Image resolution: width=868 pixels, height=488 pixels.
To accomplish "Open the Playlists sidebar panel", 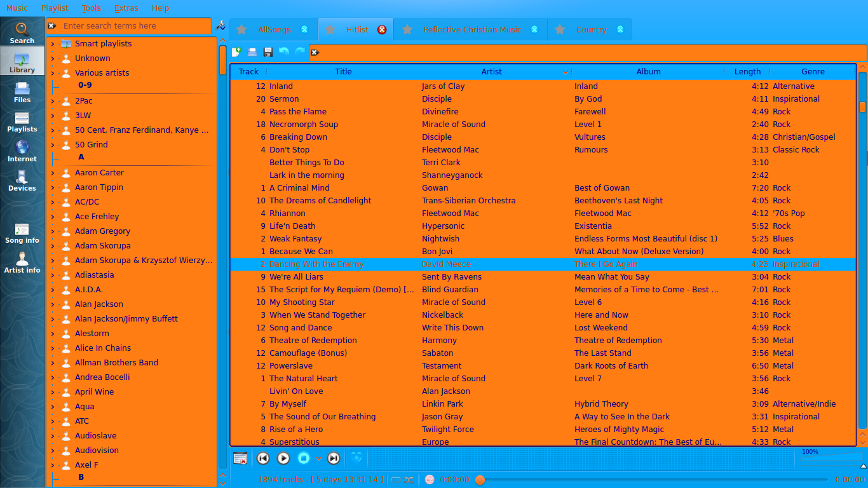I will pos(22,122).
